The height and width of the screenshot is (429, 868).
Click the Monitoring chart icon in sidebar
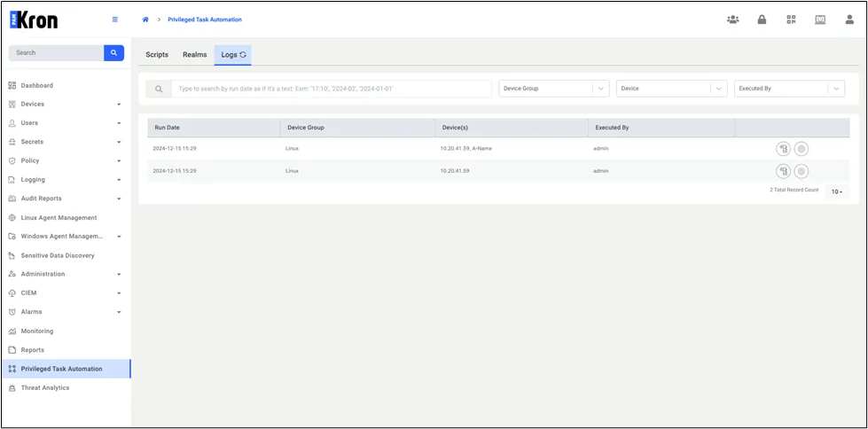[x=12, y=331]
